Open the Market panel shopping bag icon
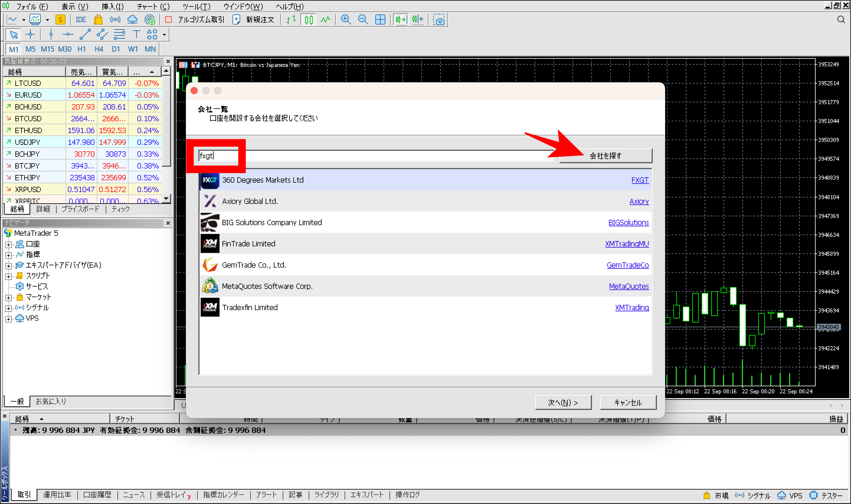This screenshot has width=851, height=504. tap(99, 19)
